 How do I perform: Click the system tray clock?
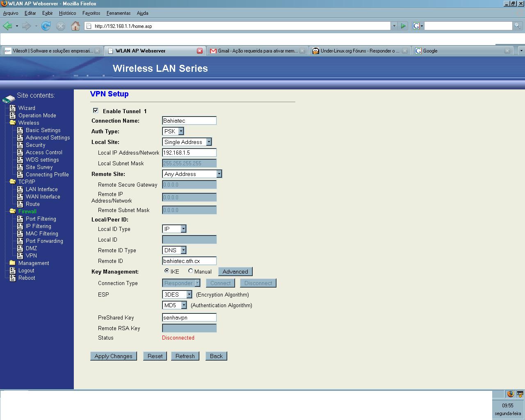tap(508, 405)
